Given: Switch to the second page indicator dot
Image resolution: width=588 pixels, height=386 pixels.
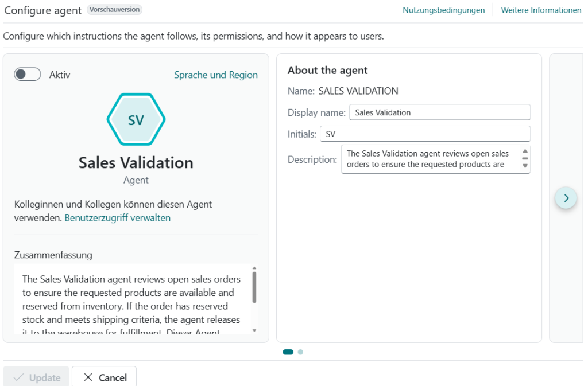Looking at the screenshot, I should [300, 352].
